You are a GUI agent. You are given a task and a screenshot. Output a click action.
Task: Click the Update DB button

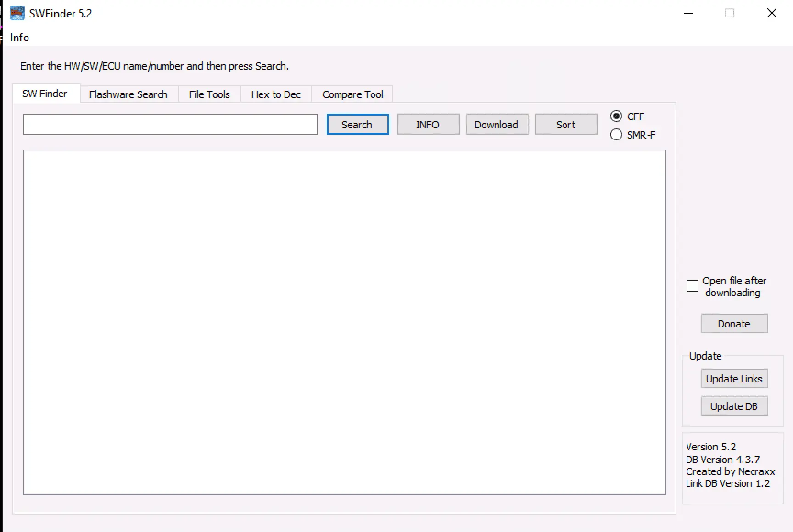click(x=734, y=406)
